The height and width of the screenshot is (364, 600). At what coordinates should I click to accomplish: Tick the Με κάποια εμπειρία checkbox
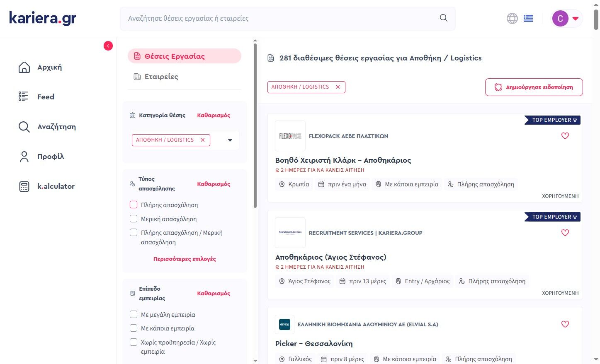tap(134, 328)
